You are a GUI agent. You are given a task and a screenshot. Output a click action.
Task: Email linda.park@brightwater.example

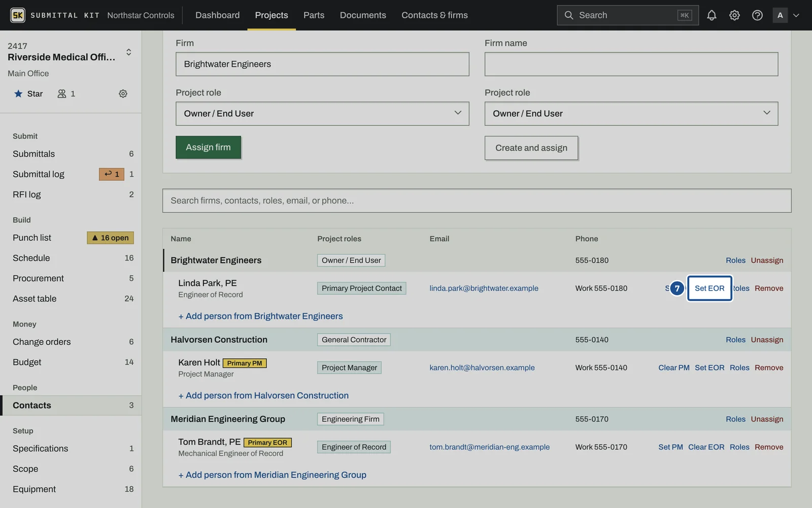pos(484,288)
